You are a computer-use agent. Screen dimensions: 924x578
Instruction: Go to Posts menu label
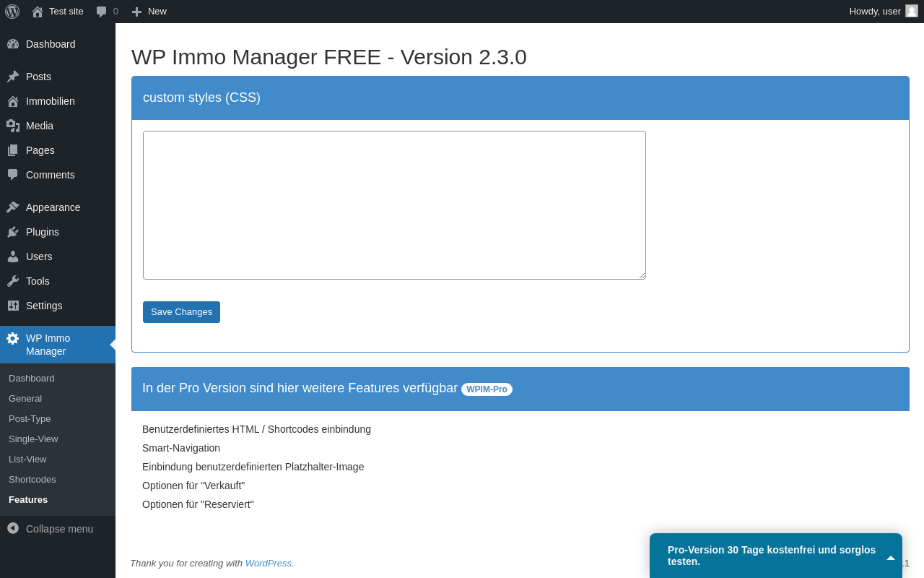tap(38, 77)
